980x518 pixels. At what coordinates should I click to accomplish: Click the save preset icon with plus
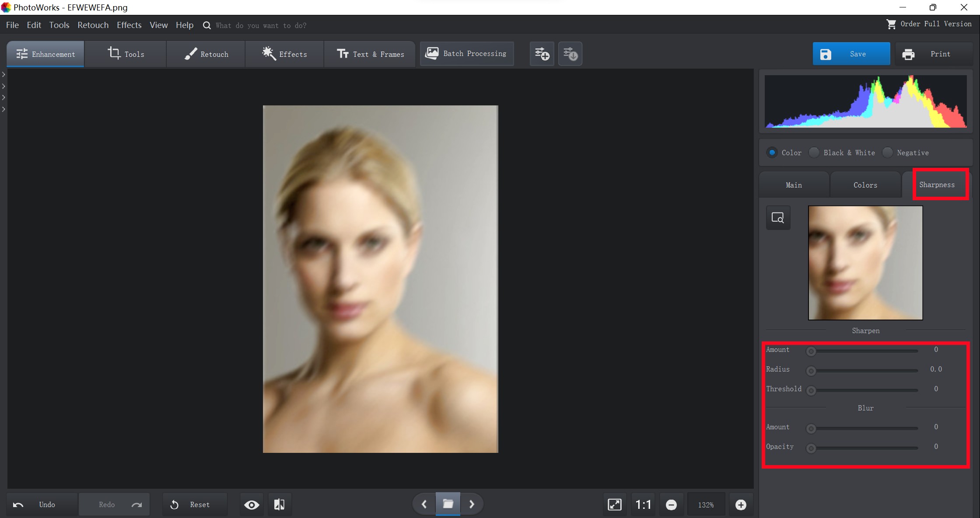(542, 54)
